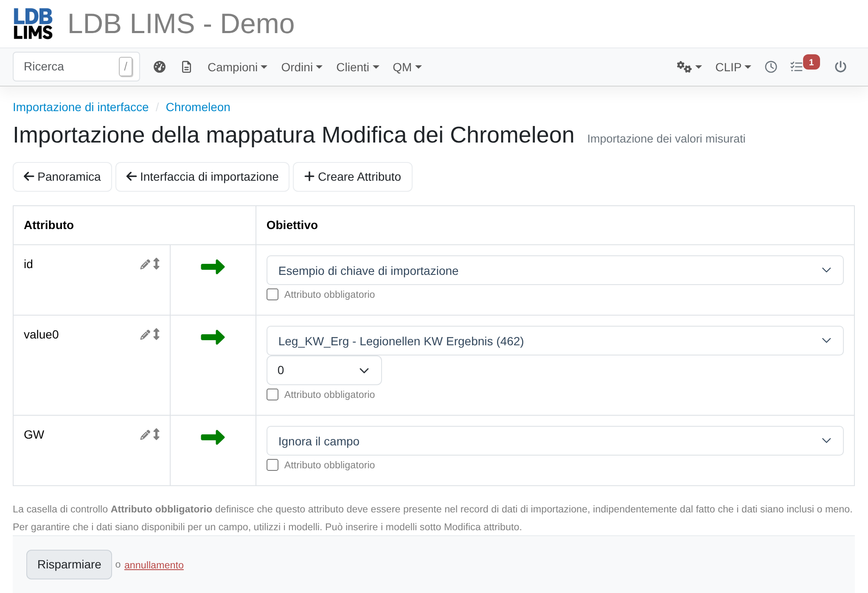868x593 pixels.
Task: Click the value0 attribute name
Action: tap(41, 335)
